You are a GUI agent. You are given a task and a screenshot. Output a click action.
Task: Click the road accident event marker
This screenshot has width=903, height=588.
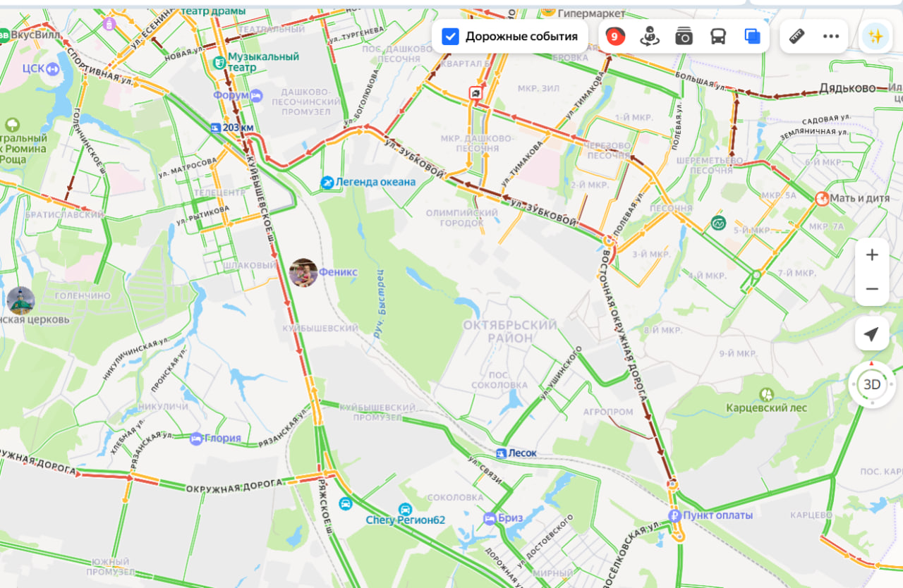477,94
